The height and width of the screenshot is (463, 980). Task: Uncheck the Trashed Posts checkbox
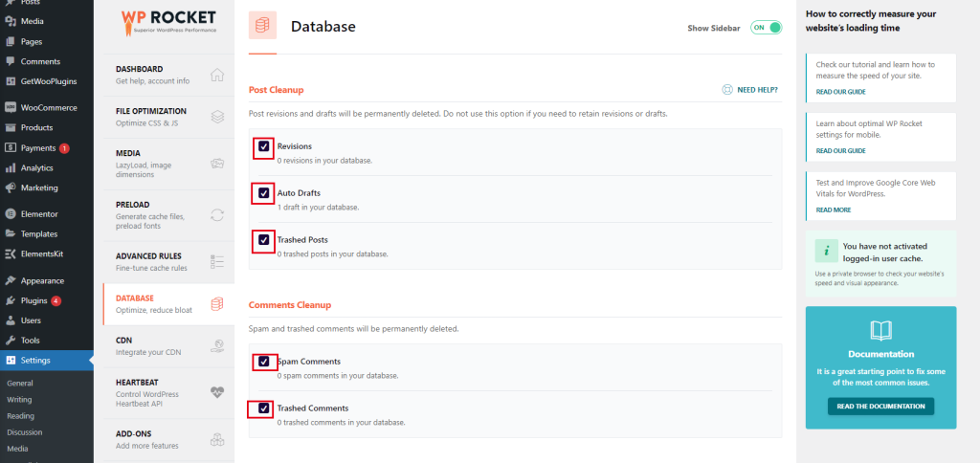(x=264, y=239)
